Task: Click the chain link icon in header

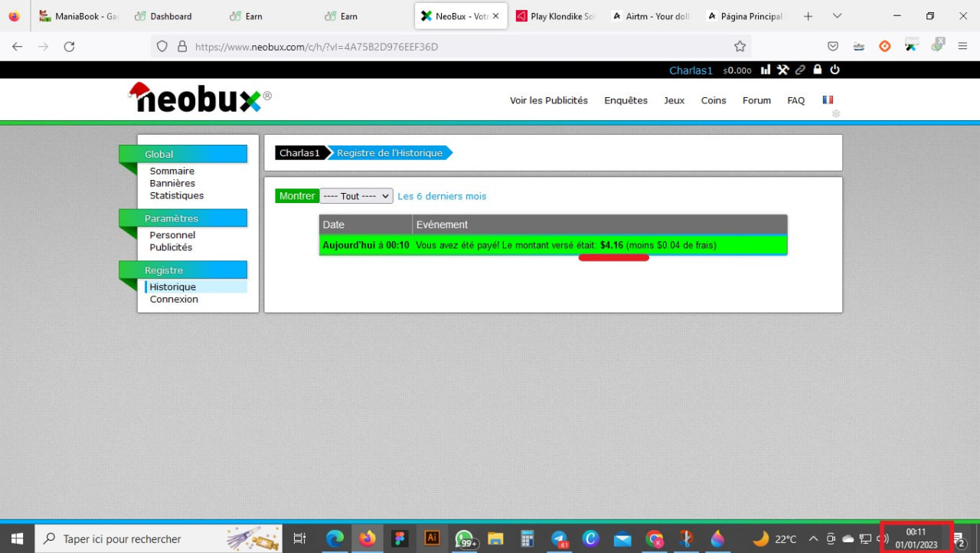Action: 800,70
